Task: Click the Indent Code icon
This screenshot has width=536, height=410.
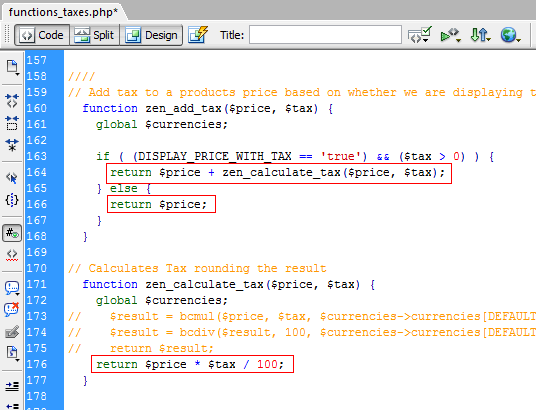Action: coord(12,386)
